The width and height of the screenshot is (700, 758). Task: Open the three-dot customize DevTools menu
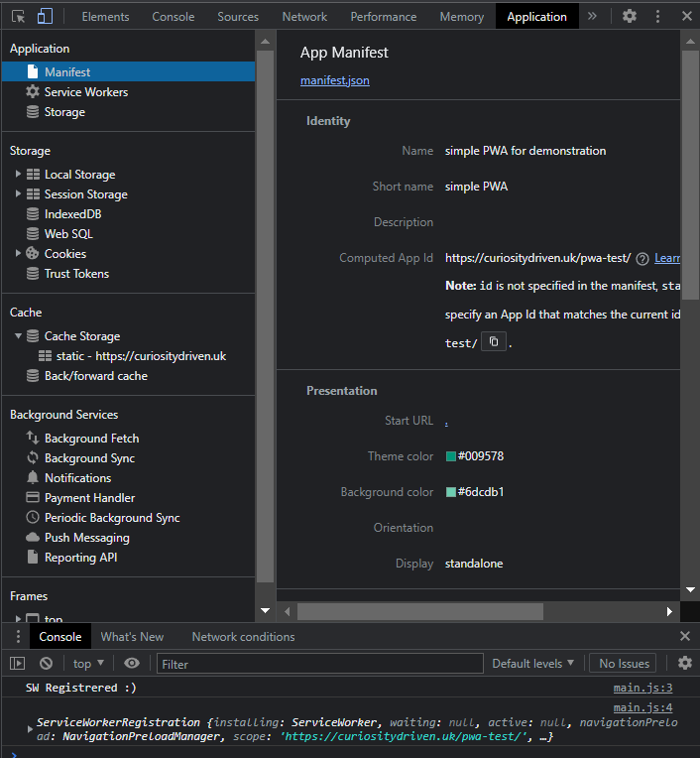click(x=657, y=17)
